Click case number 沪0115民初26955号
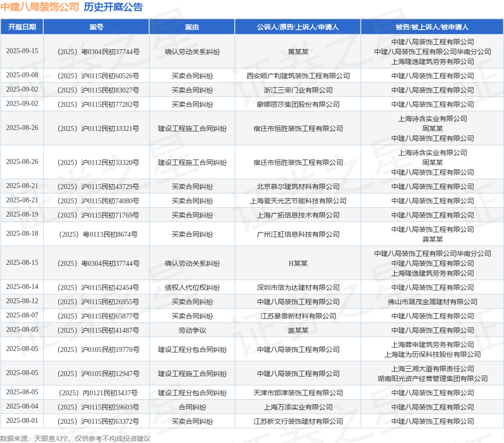504x443 pixels. [x=98, y=302]
